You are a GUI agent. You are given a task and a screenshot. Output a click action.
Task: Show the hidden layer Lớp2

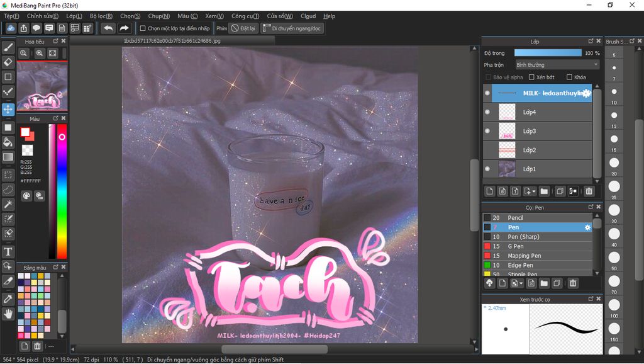click(x=487, y=150)
